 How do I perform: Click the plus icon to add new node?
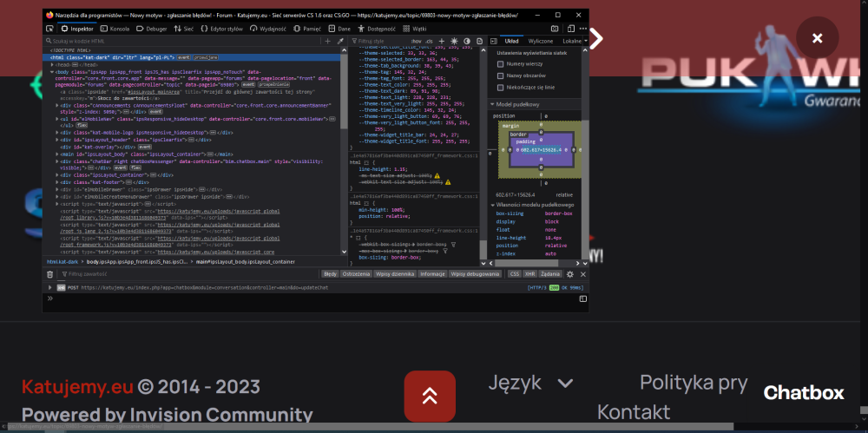coord(328,41)
